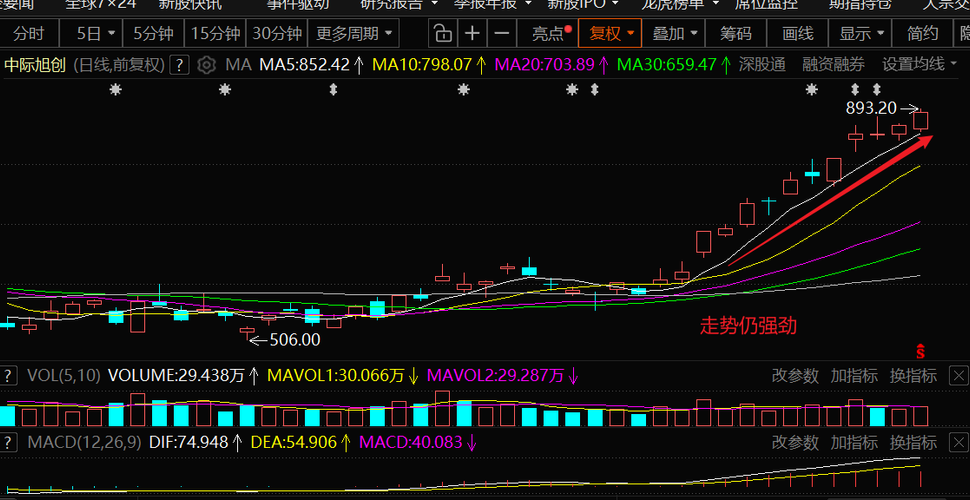
Task: Open MA settings gear icon
Action: (x=206, y=64)
